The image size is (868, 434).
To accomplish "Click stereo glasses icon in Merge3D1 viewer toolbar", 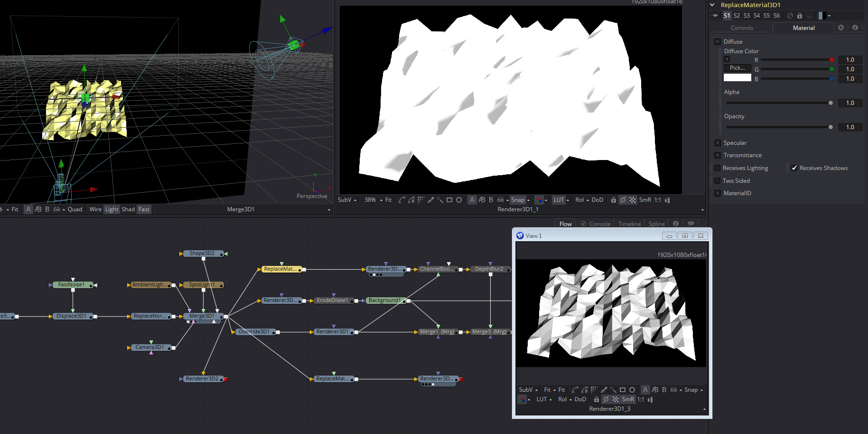I will (x=56, y=209).
